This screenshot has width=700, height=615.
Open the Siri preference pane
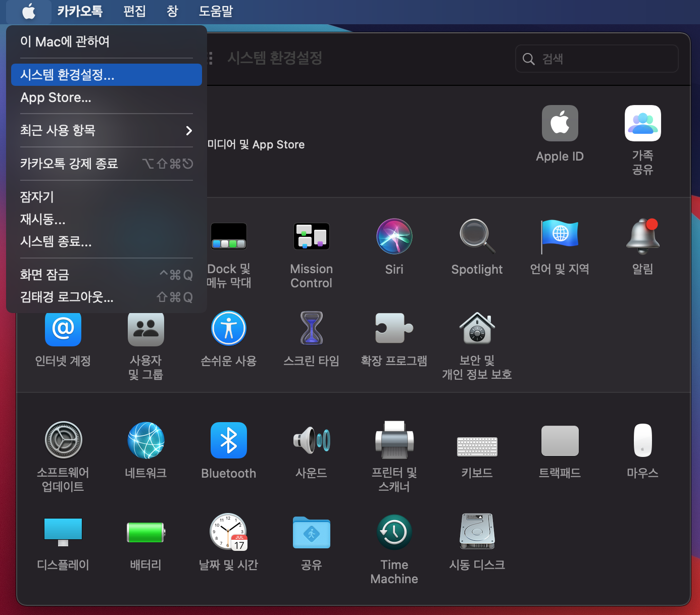[x=394, y=247]
